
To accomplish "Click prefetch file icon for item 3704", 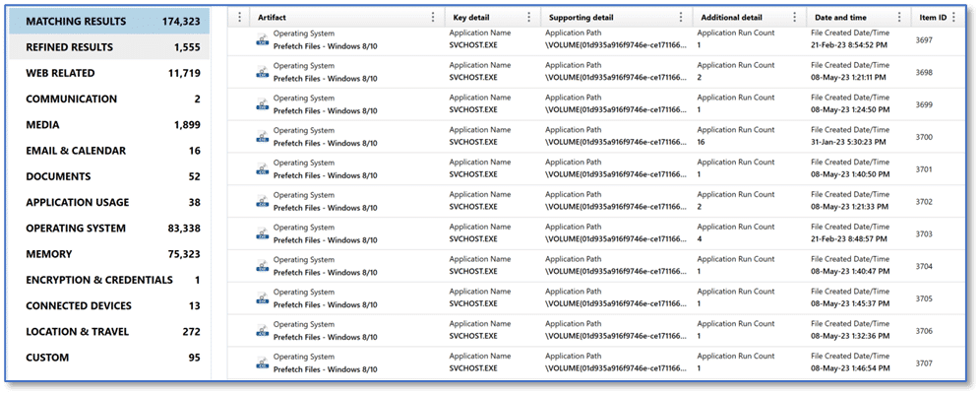I will (263, 266).
